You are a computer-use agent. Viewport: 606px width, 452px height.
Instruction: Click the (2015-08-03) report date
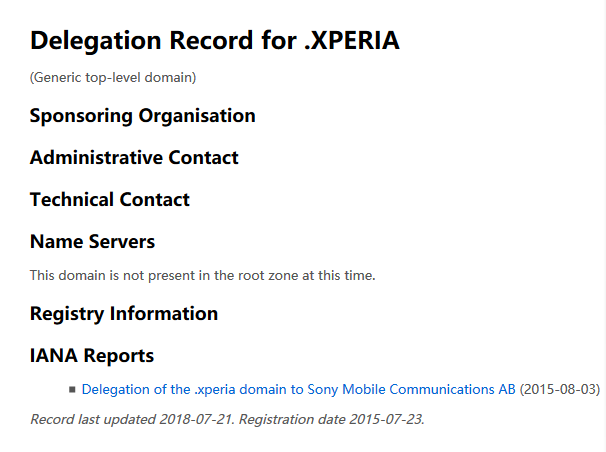(x=560, y=389)
